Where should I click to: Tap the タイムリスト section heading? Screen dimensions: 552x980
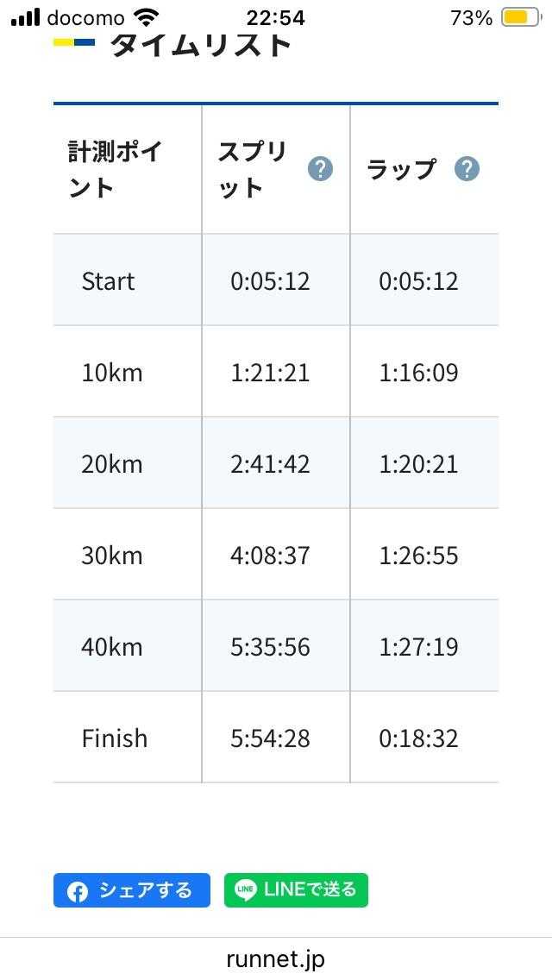tap(200, 43)
